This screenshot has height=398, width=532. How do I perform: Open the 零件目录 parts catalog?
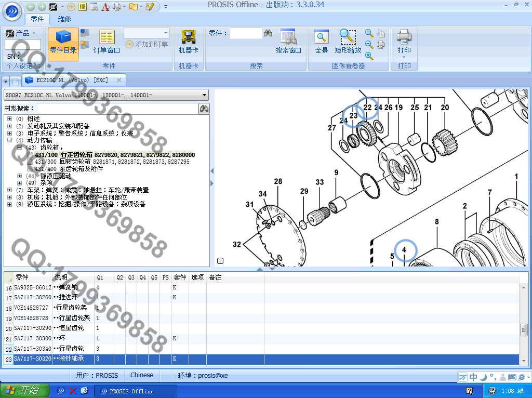(x=63, y=44)
